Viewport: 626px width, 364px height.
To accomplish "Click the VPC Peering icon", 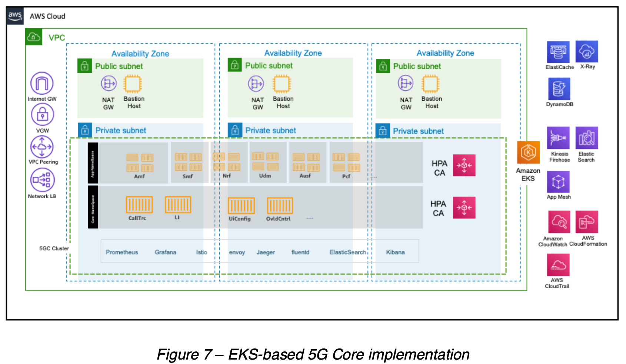I will (x=42, y=146).
